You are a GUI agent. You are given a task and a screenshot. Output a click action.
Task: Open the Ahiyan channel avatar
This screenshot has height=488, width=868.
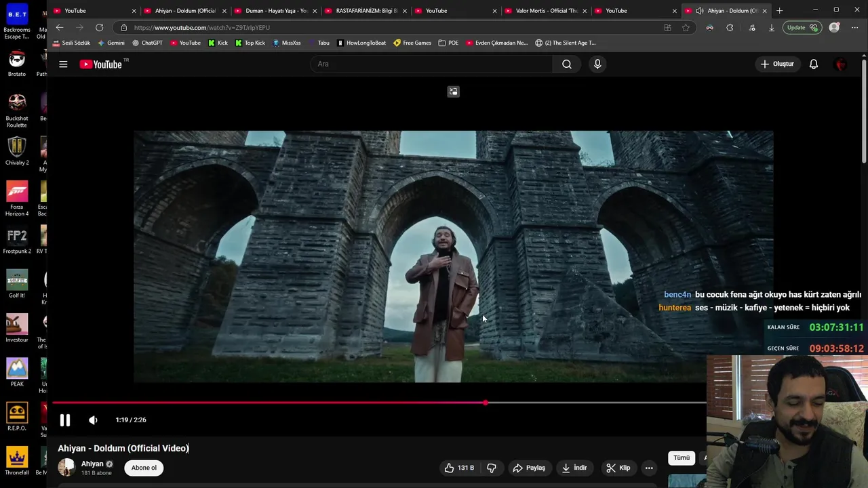pos(66,467)
